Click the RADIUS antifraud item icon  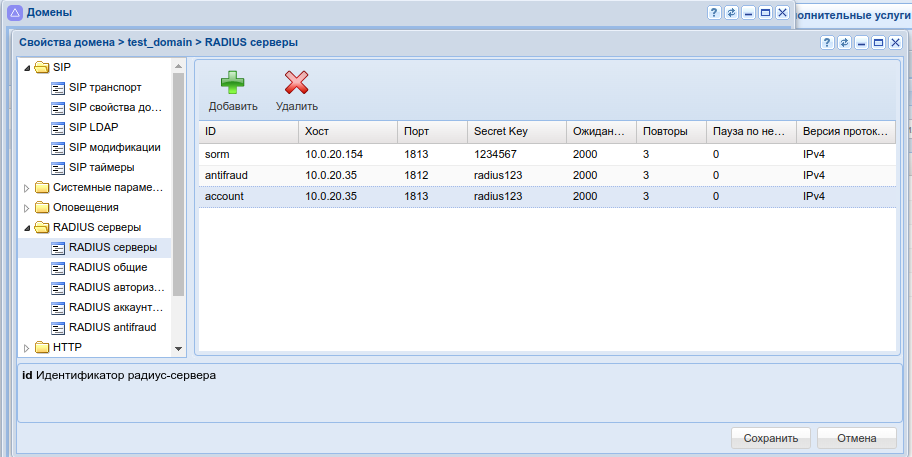coord(58,327)
